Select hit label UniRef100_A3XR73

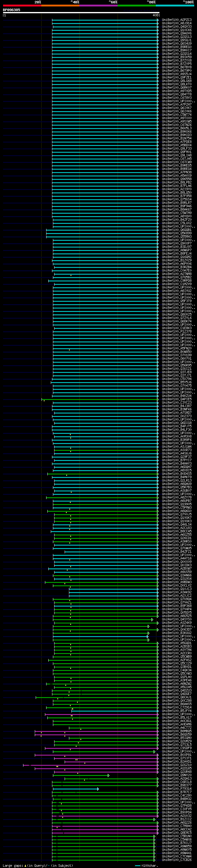tap(176, 450)
